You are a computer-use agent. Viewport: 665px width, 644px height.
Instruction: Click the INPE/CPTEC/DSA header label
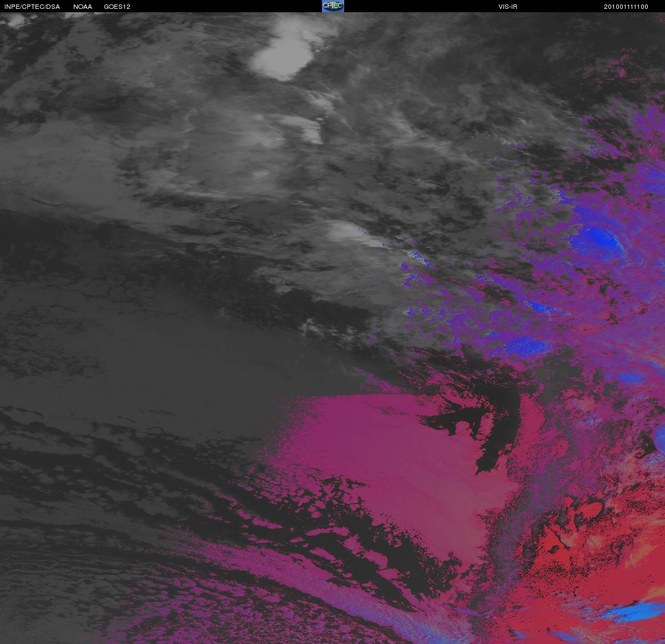pos(32,7)
